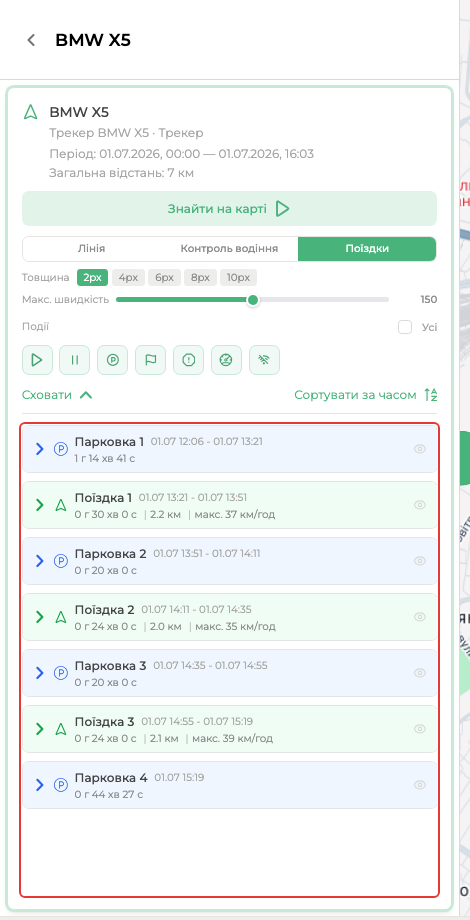Toggle visibility eye for Парковка 2
The height and width of the screenshot is (920, 470).
(420, 561)
